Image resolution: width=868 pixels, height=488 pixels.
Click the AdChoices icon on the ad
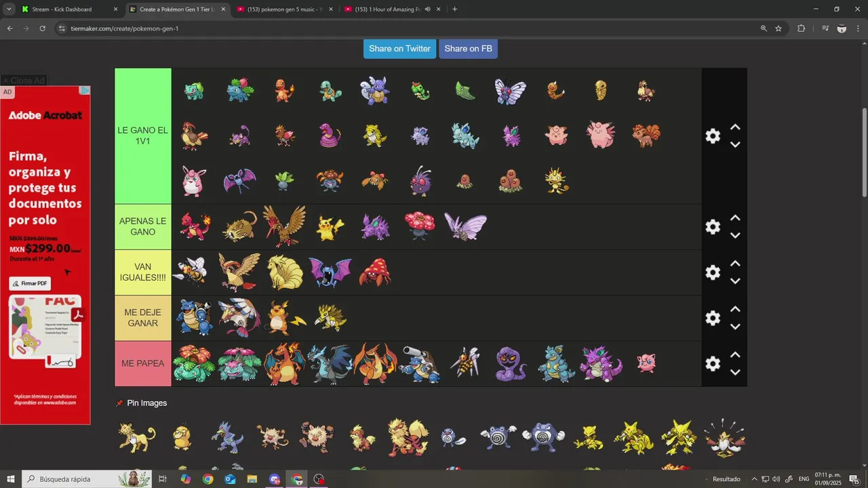(85, 91)
